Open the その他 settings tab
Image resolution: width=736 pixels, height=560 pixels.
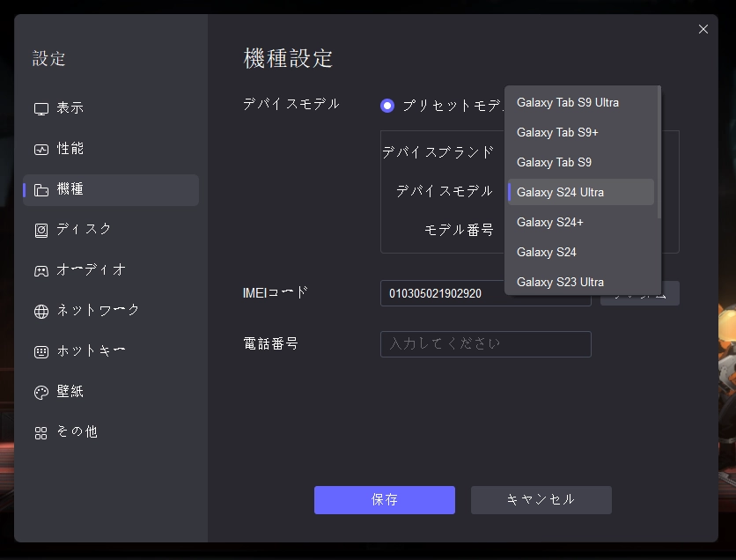111,432
